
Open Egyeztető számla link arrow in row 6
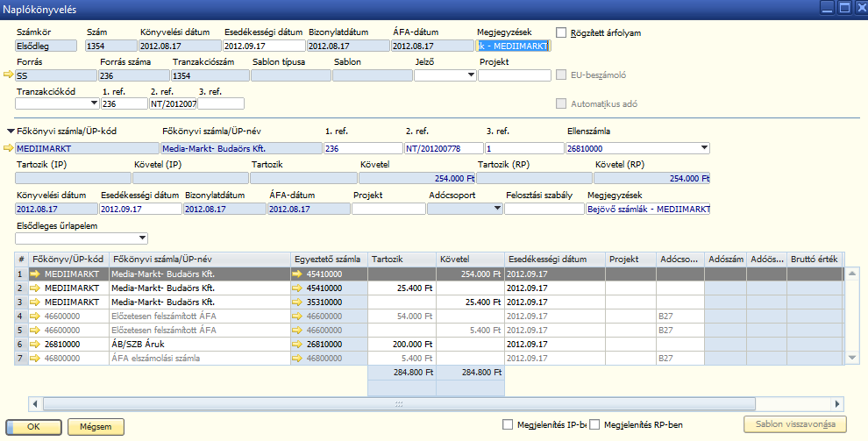click(298, 345)
